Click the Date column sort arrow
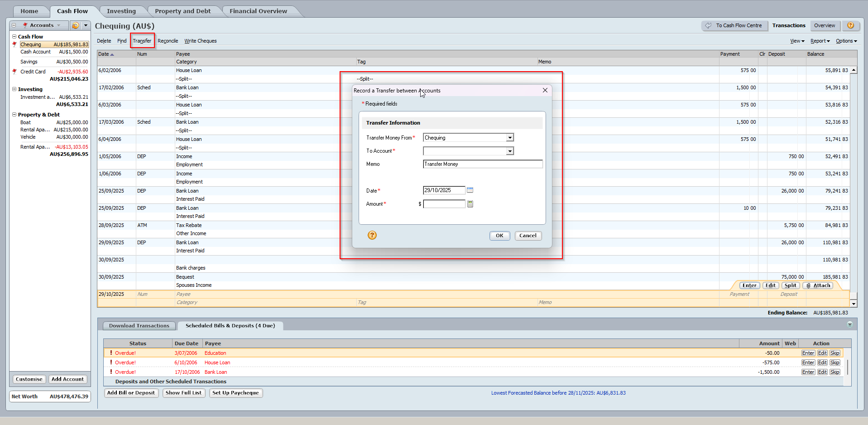868x425 pixels. tap(112, 54)
